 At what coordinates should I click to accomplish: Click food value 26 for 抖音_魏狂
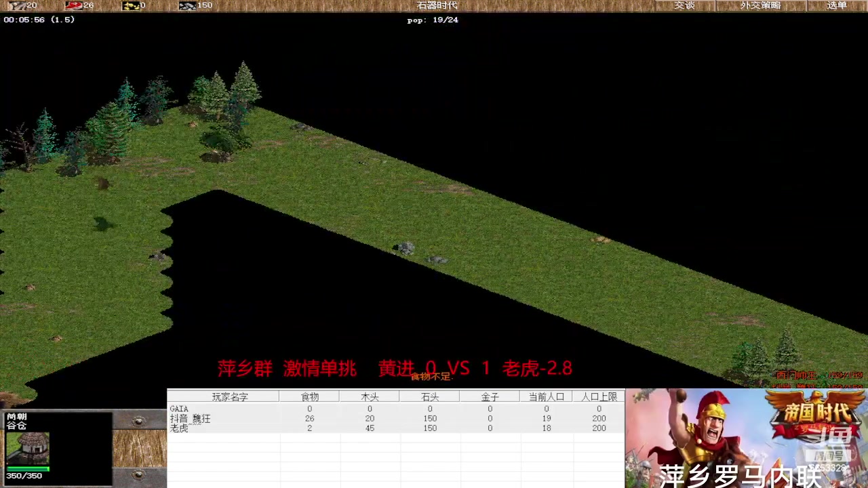(310, 419)
